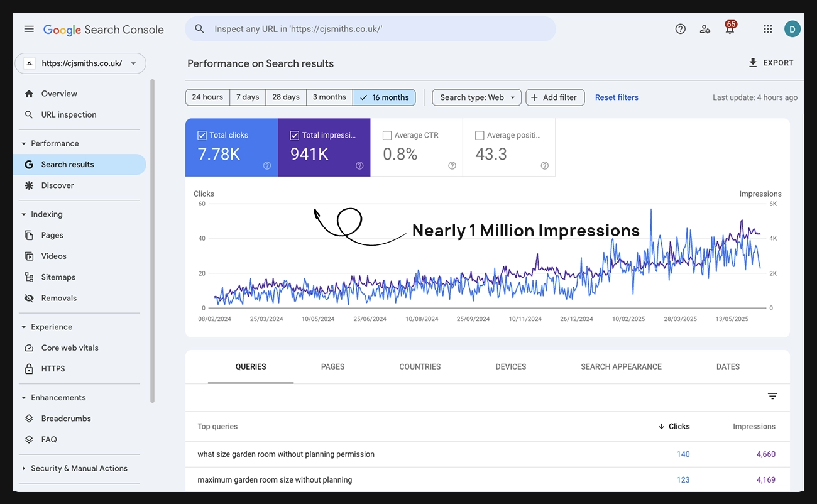Click the Add filter button
This screenshot has width=817, height=504.
[x=555, y=97]
